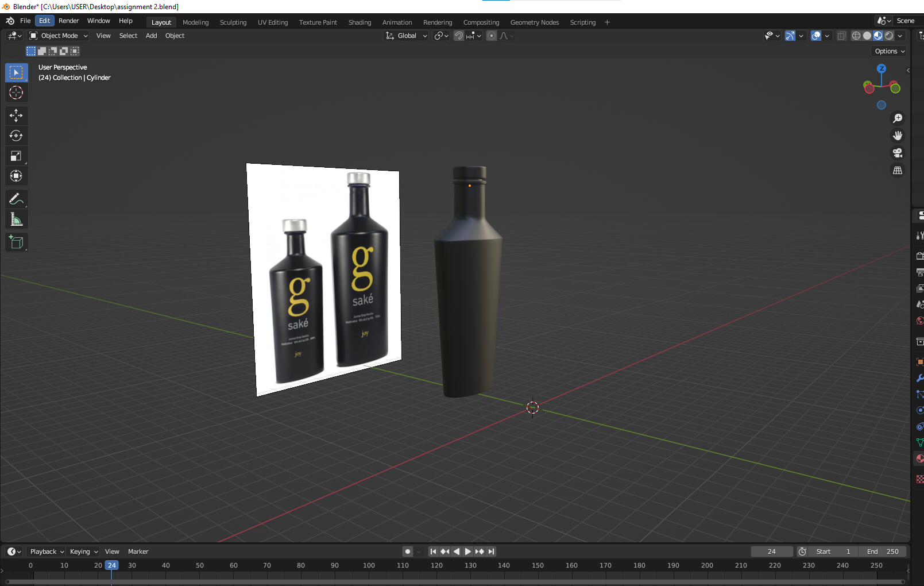Expand gizmo options dropdown arrow
Image resolution: width=924 pixels, height=586 pixels.
point(801,36)
